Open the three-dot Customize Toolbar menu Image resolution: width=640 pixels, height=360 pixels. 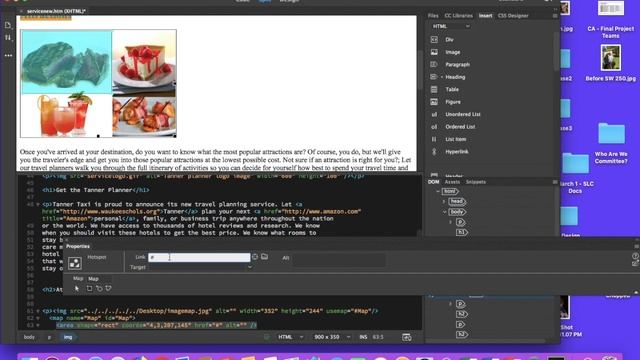tap(8, 55)
